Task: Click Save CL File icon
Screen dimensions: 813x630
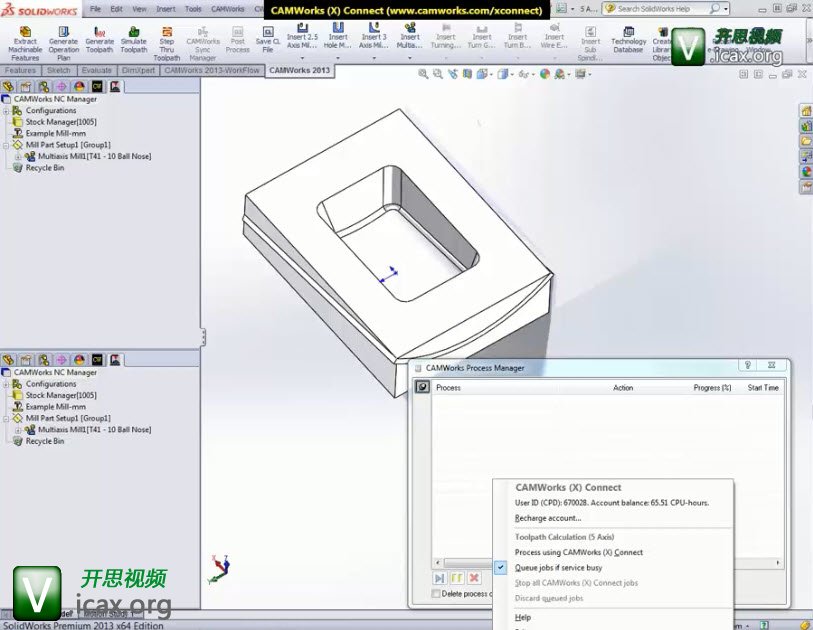Action: [268, 32]
